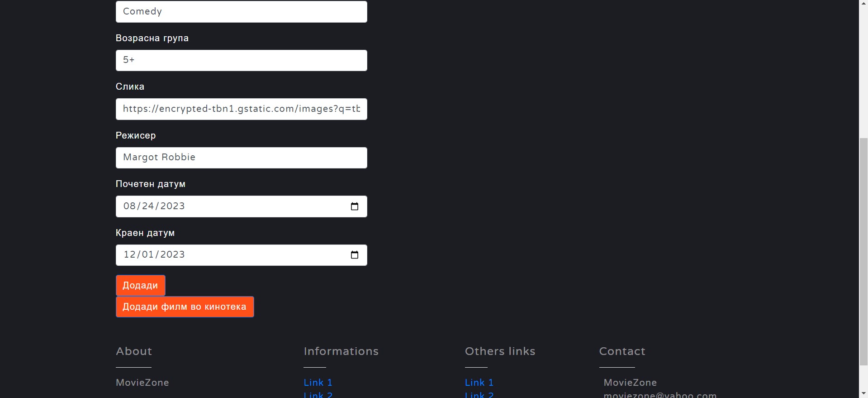Image resolution: width=868 pixels, height=398 pixels.
Task: Open Link 1 under Informations
Action: [318, 383]
